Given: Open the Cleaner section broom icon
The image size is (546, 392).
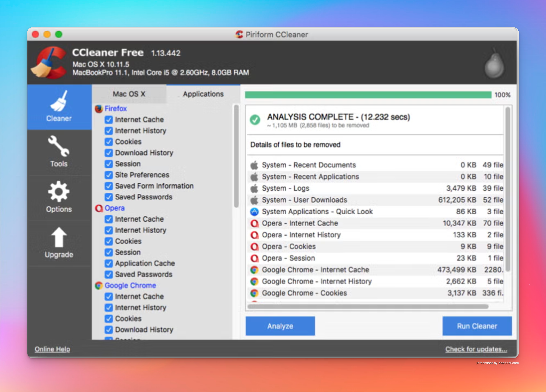Looking at the screenshot, I should 59,101.
